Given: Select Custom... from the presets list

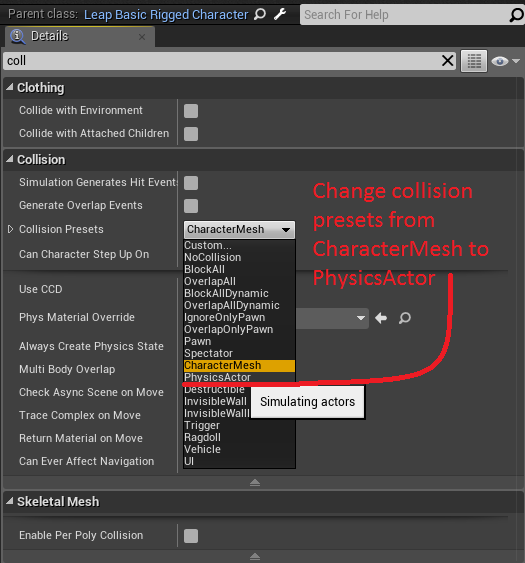Looking at the screenshot, I should pyautogui.click(x=239, y=246).
